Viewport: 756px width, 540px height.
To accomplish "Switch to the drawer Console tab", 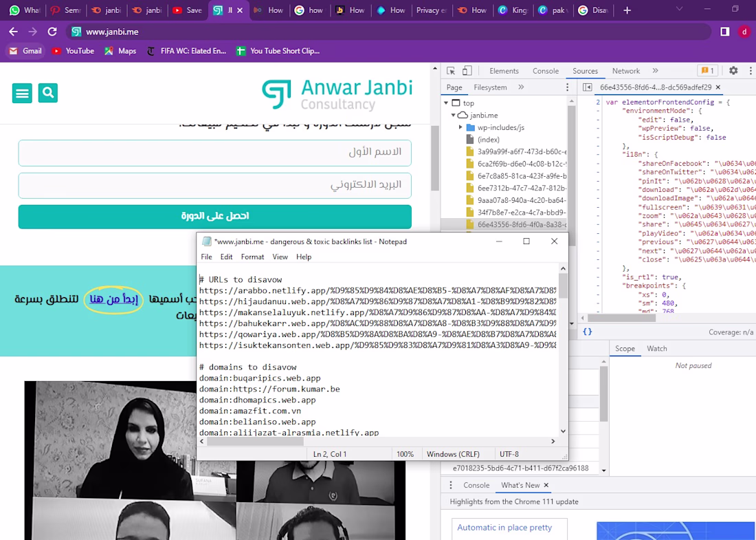I will 476,485.
